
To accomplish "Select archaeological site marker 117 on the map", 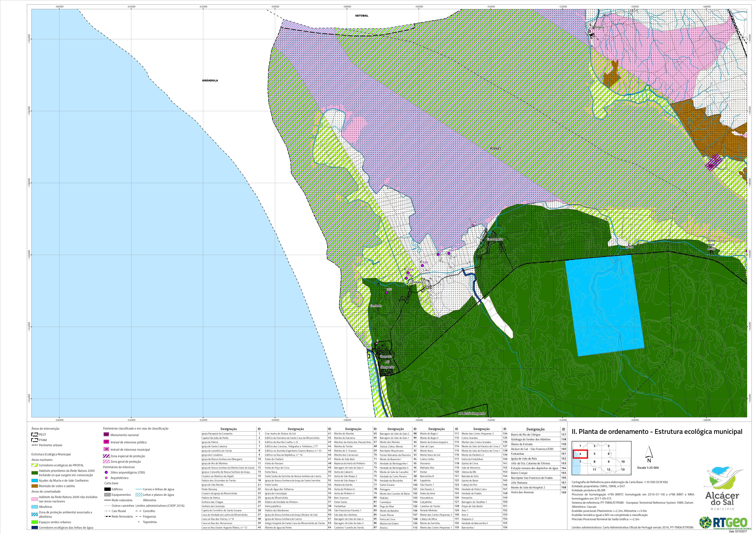I will click(x=387, y=293).
